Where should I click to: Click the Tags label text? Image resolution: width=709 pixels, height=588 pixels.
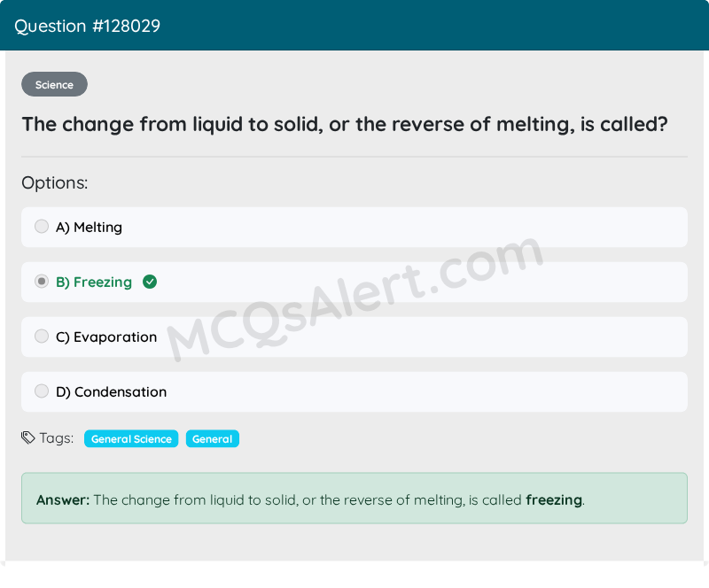pyautogui.click(x=57, y=438)
